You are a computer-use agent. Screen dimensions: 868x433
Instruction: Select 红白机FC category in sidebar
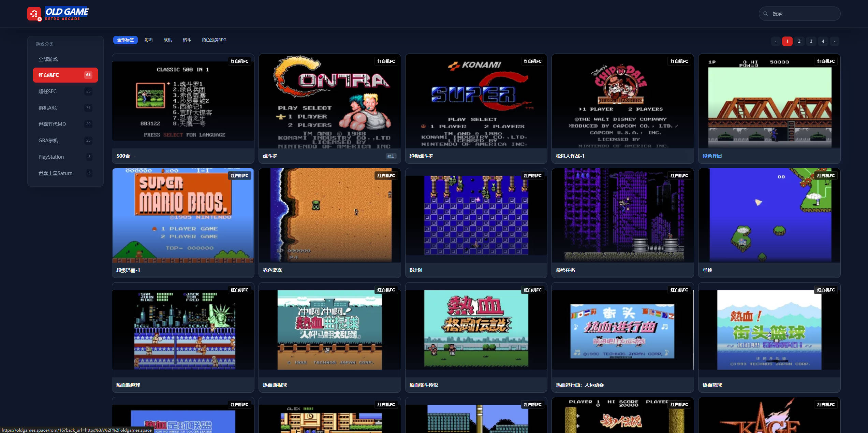coord(65,75)
